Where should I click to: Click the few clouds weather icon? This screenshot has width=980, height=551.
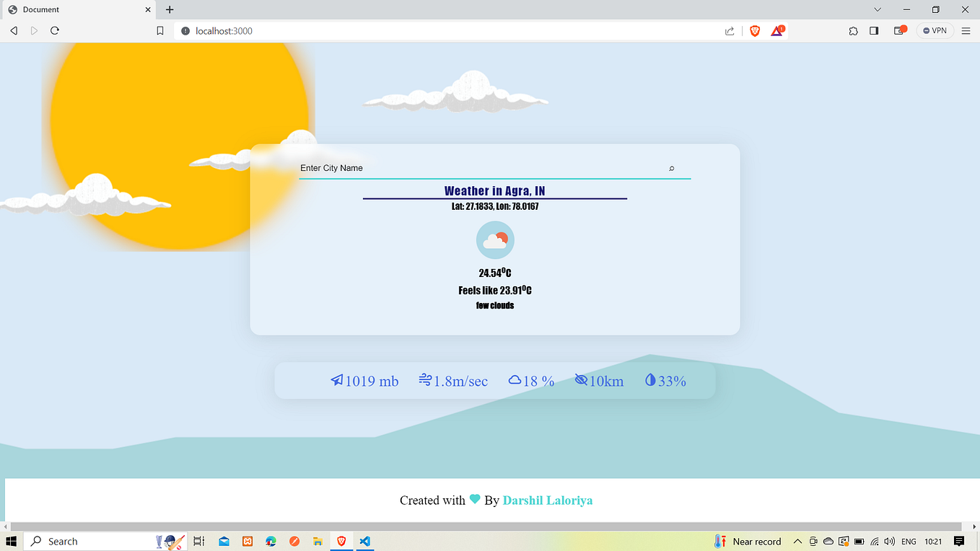[x=495, y=239]
